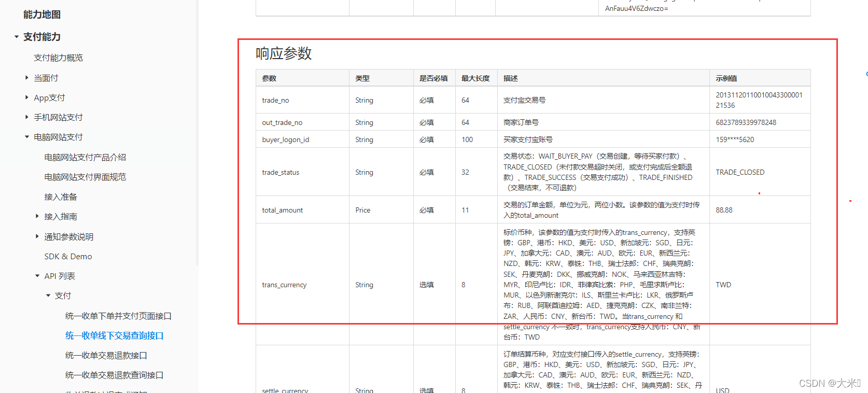Expand the 当面付 tree arrow
Viewport: 868px width, 393px height.
point(27,78)
